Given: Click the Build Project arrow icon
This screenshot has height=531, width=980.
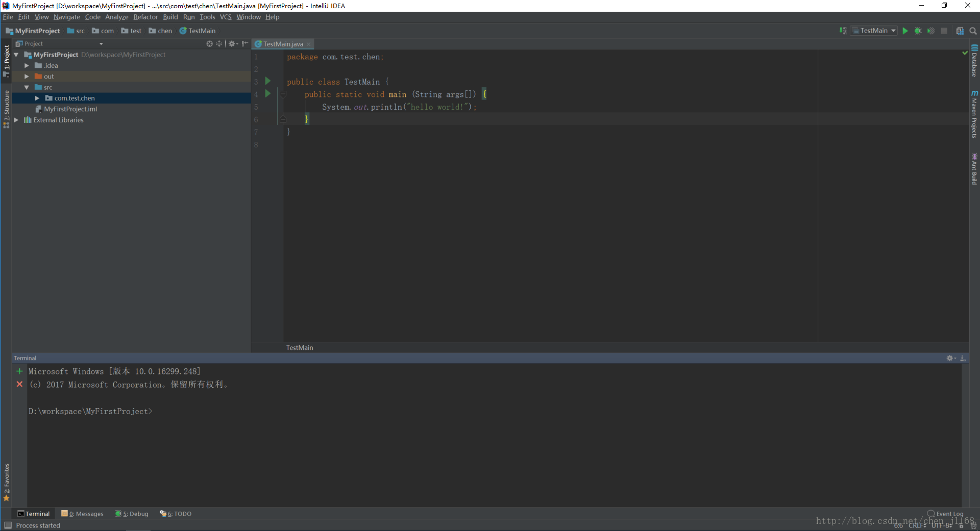Looking at the screenshot, I should point(843,31).
